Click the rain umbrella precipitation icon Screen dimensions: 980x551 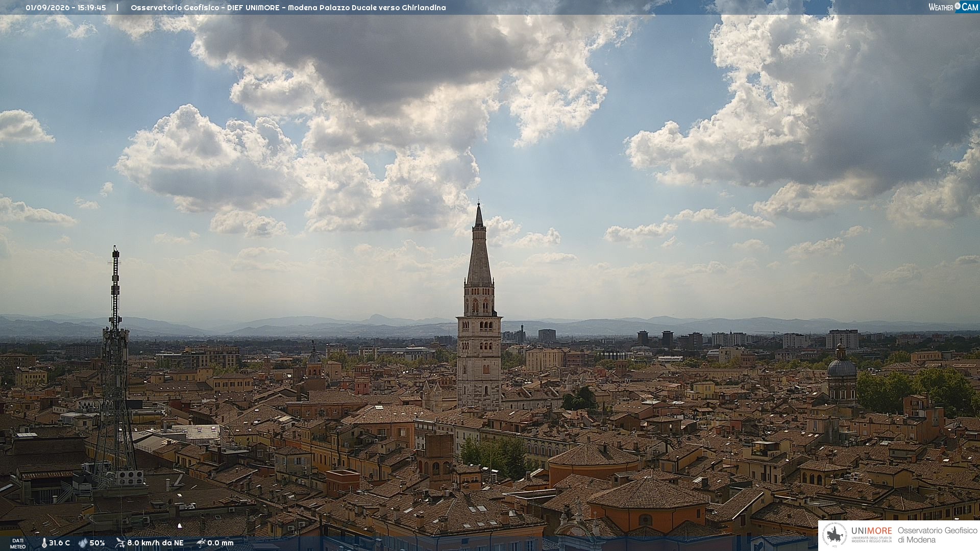point(201,543)
